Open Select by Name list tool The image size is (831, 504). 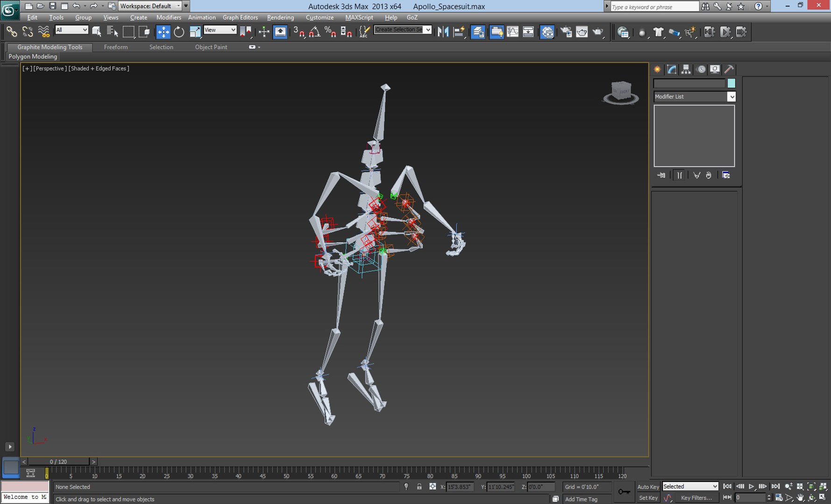(112, 32)
